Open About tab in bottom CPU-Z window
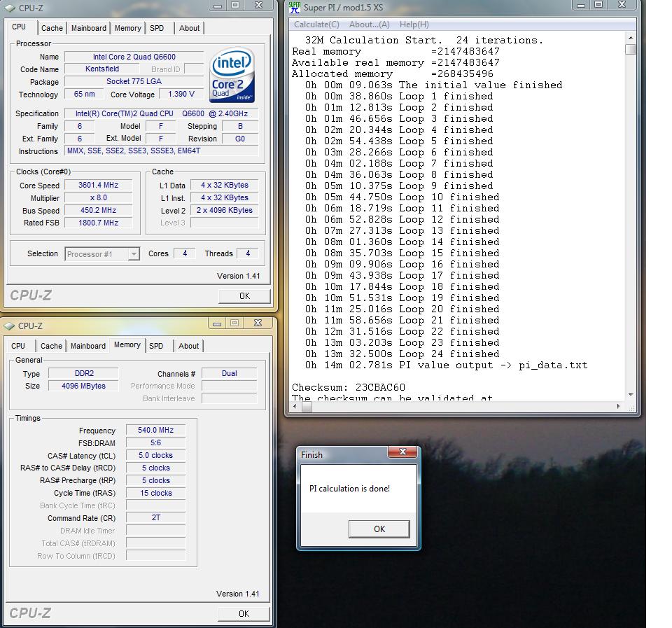 [188, 346]
